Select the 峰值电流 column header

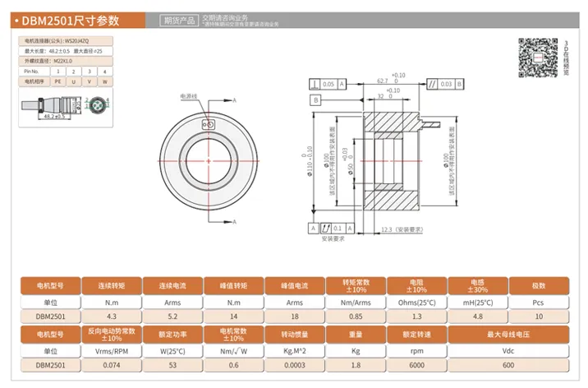296,284
